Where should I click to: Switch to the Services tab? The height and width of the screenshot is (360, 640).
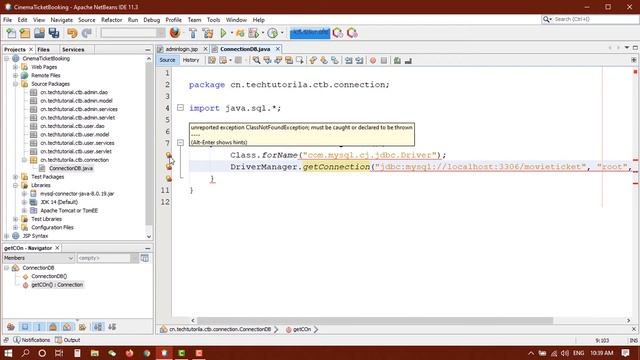[73, 49]
